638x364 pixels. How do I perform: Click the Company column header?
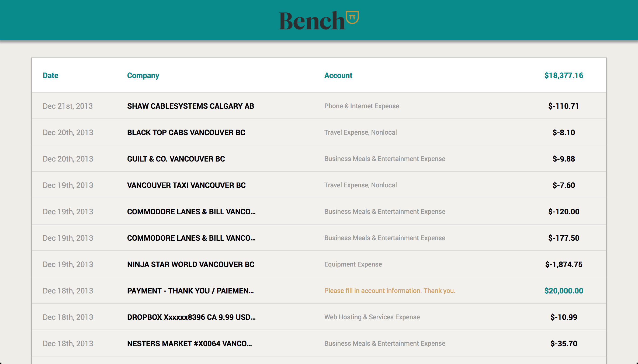[143, 75]
